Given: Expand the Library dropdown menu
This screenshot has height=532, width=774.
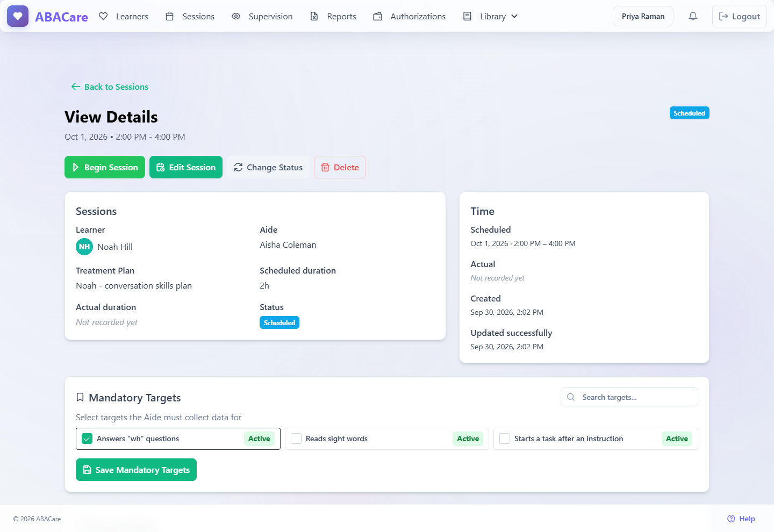Looking at the screenshot, I should click(491, 16).
